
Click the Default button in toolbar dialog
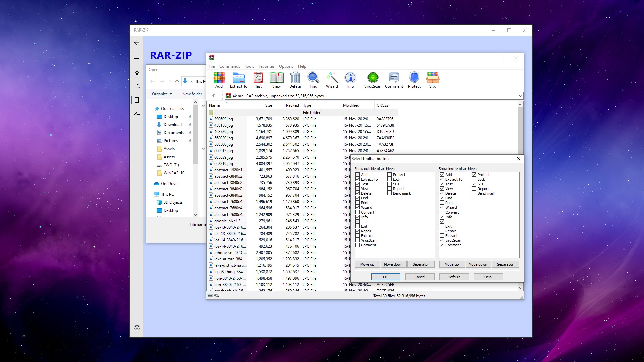[x=453, y=276]
